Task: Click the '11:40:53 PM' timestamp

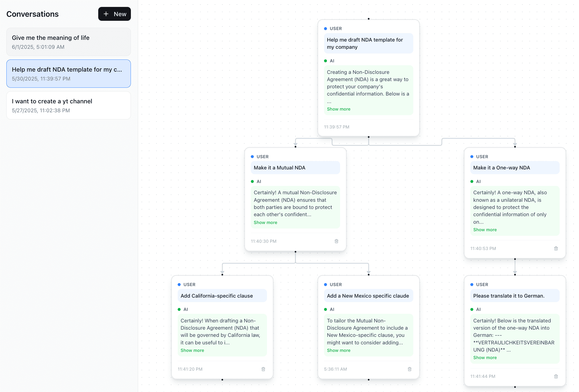Action: 483,248
